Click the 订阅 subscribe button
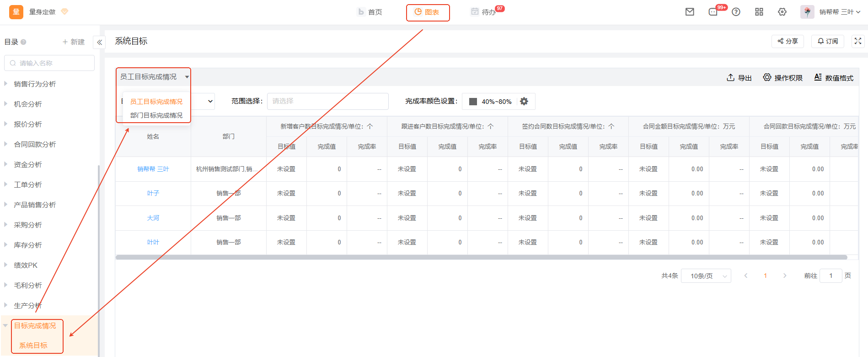This screenshot has width=868, height=357. point(828,41)
